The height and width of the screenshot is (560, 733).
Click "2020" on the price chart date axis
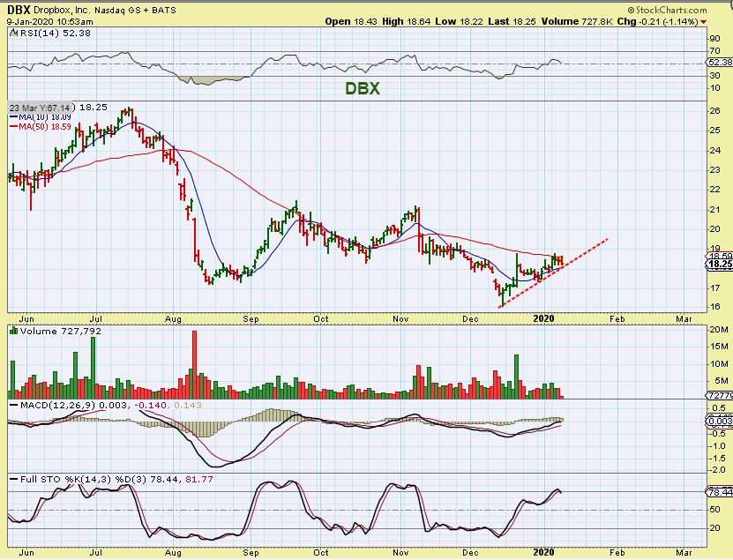click(x=543, y=318)
